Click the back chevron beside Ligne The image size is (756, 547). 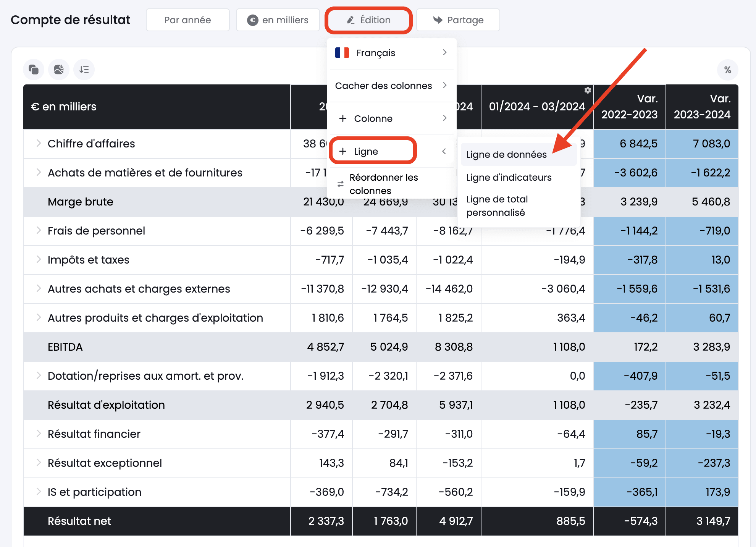click(444, 151)
